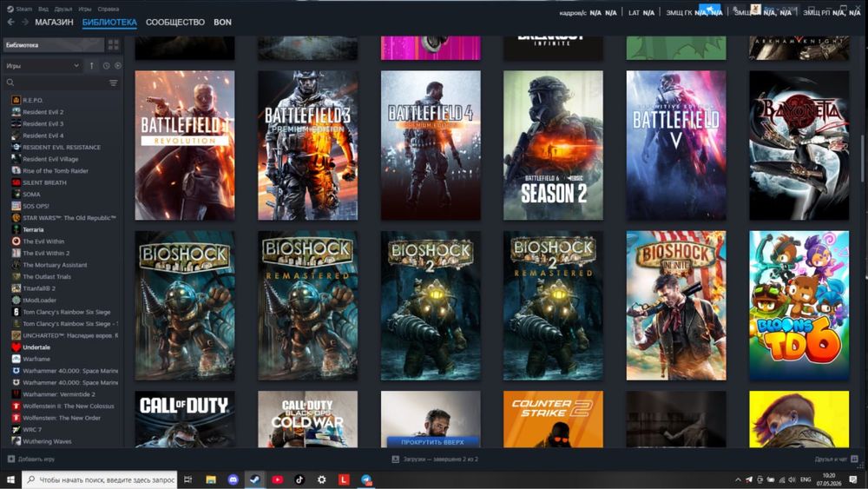This screenshot has height=489, width=868.
Task: Click the ПРОКРУТИТЬ ВВЕРХ button
Action: click(431, 442)
